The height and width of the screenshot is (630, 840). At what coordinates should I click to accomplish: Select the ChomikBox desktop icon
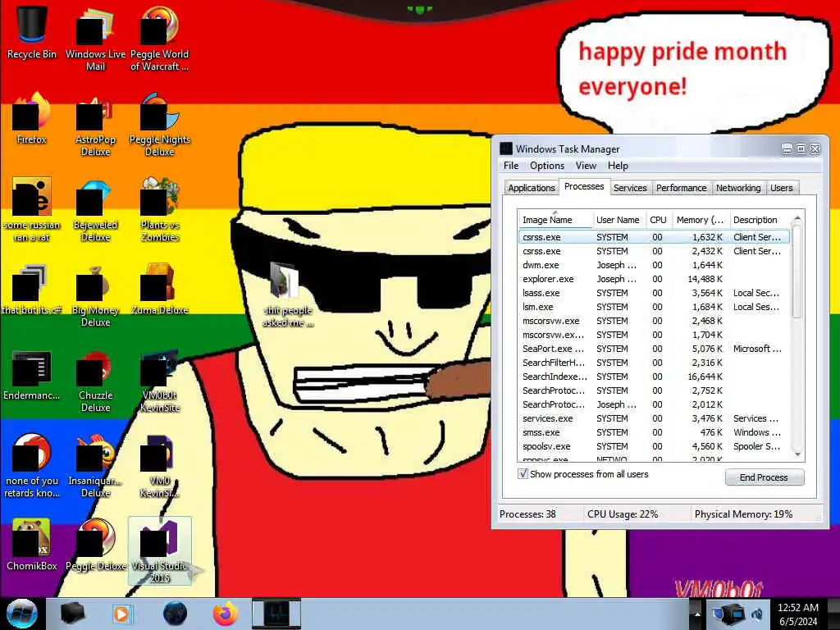tap(32, 545)
